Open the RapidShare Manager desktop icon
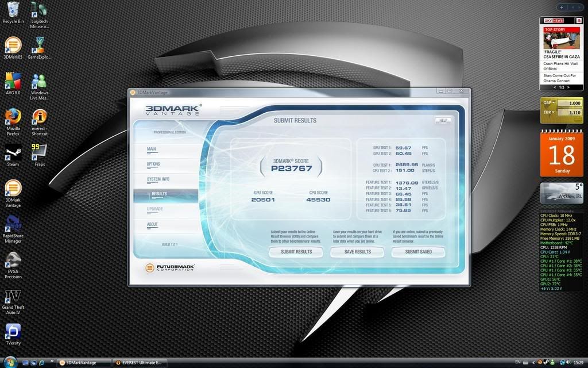The width and height of the screenshot is (588, 368). tap(13, 229)
